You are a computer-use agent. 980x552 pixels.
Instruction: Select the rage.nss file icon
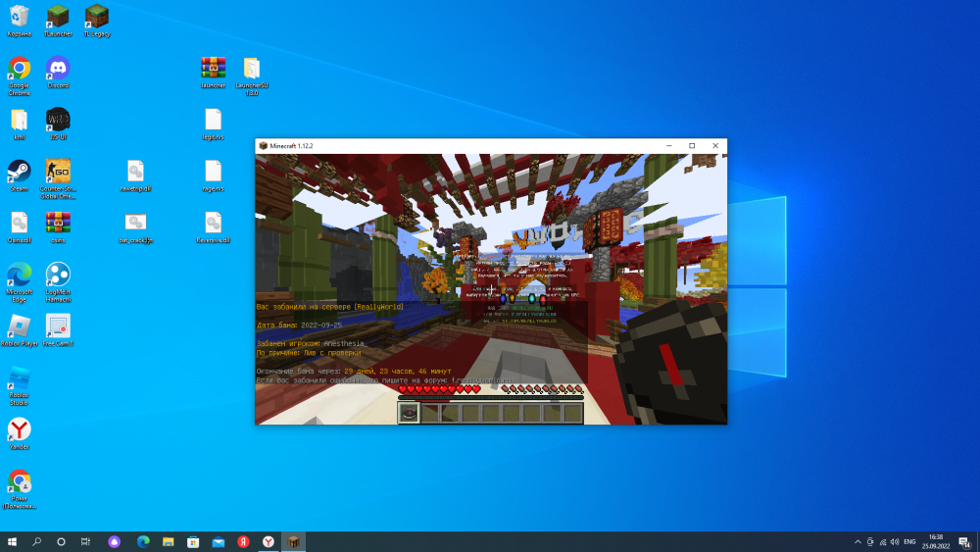(213, 176)
